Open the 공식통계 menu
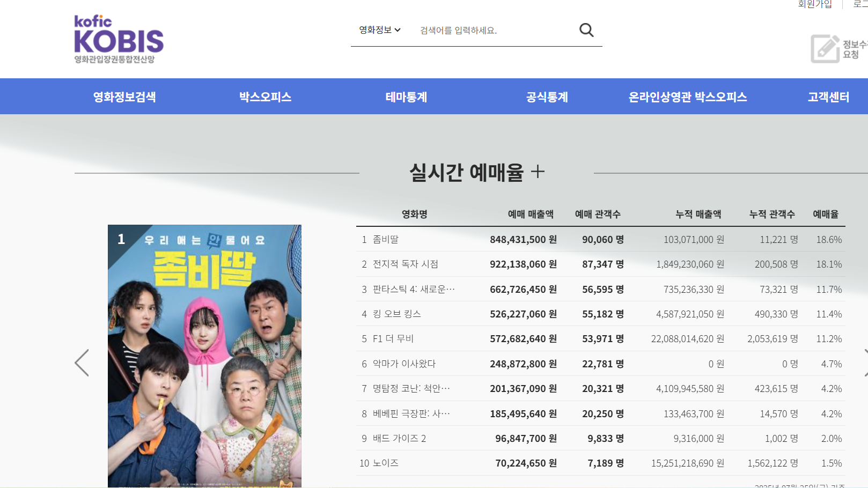 coord(547,97)
